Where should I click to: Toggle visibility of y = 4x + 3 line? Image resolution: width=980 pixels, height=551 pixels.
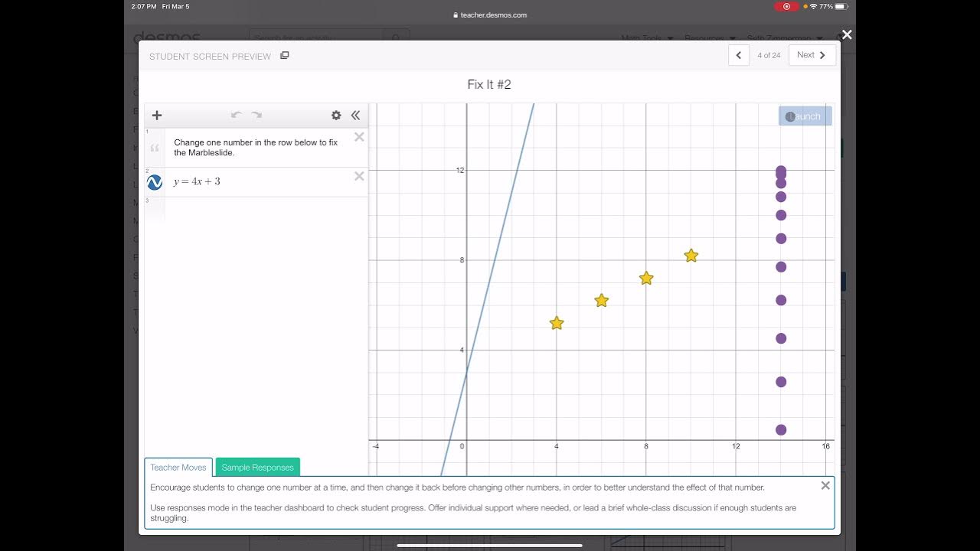pyautogui.click(x=155, y=182)
